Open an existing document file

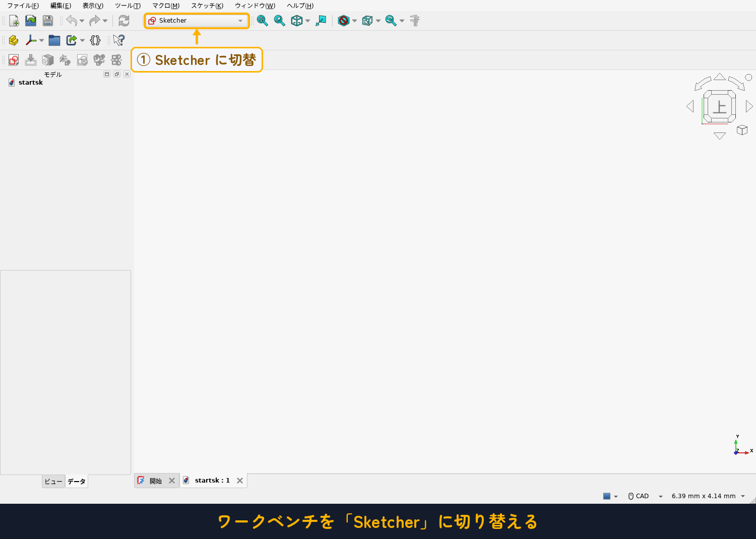[31, 21]
